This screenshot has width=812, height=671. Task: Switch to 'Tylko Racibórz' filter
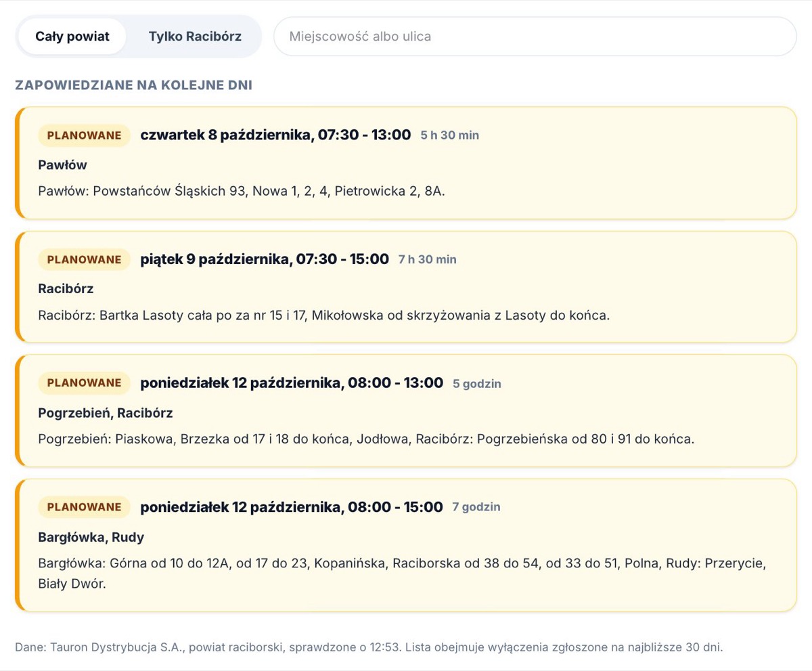coord(195,37)
